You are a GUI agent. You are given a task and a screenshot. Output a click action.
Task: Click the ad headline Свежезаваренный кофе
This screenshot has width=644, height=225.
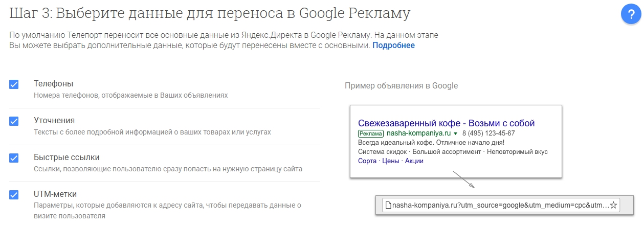click(x=446, y=123)
